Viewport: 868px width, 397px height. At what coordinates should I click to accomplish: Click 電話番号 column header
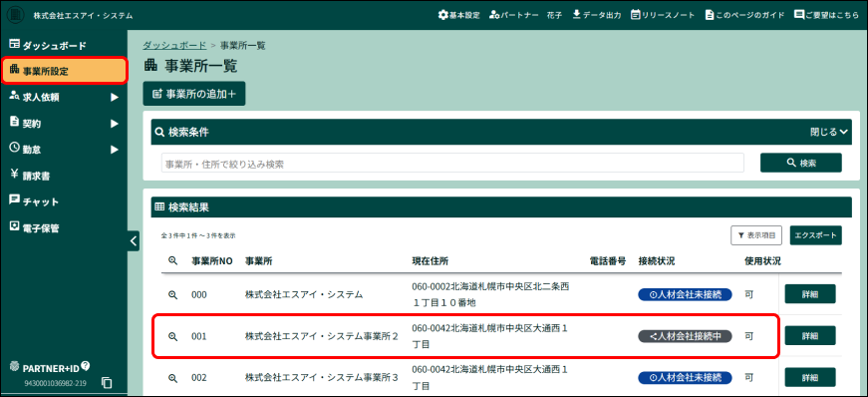(x=608, y=261)
